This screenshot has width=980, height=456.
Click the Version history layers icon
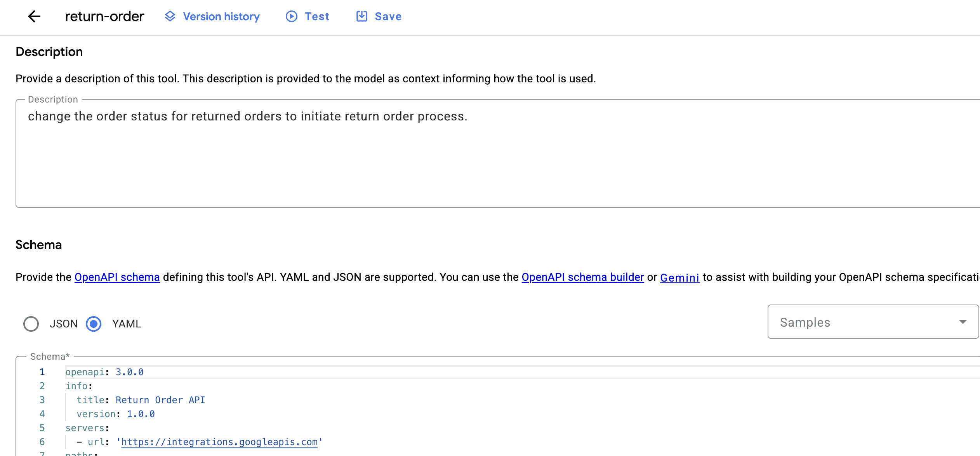click(x=170, y=16)
